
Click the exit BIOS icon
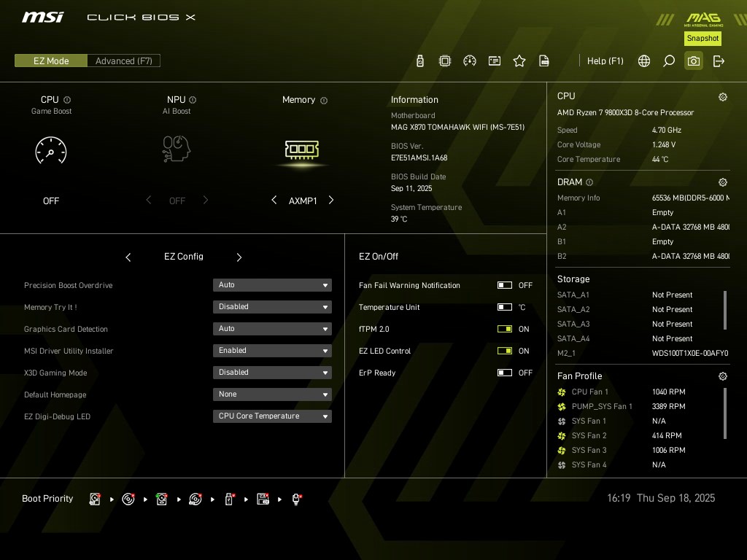point(719,61)
